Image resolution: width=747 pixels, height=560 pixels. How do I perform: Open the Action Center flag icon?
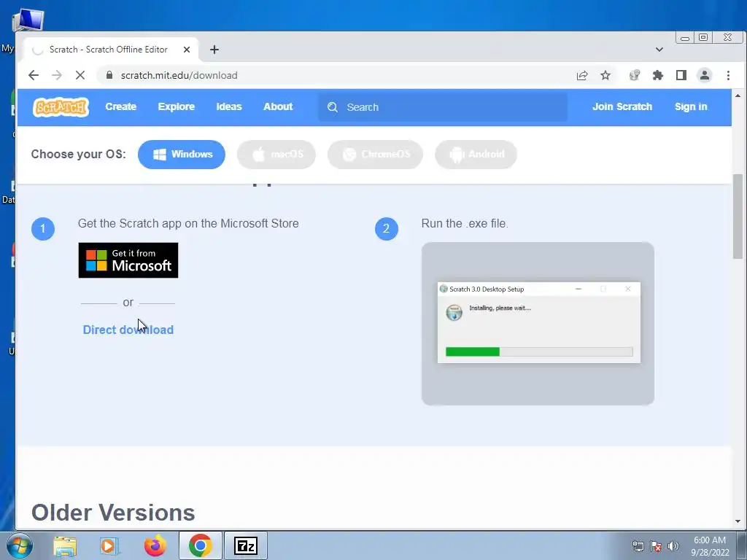(x=656, y=546)
